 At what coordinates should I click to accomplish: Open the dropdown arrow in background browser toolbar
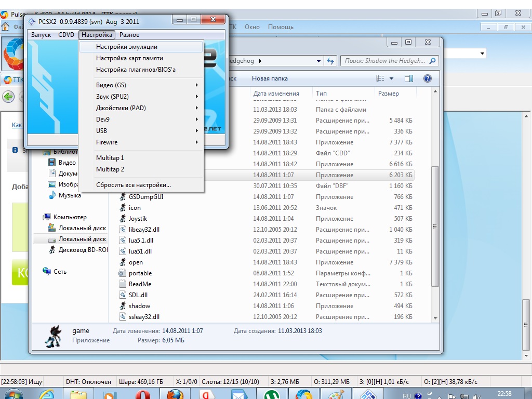pos(482,54)
